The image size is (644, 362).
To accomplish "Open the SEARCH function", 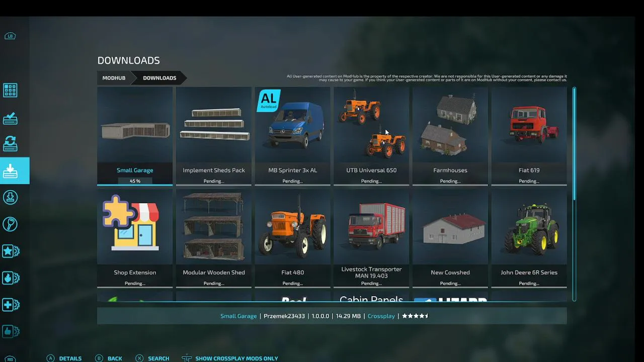I will click(x=158, y=358).
